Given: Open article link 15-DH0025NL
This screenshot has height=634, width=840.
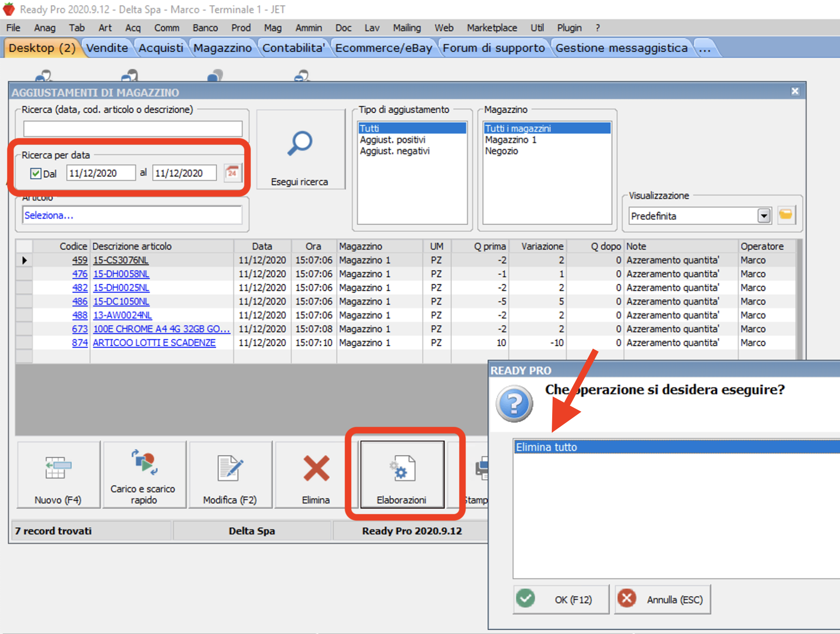Looking at the screenshot, I should pos(121,288).
